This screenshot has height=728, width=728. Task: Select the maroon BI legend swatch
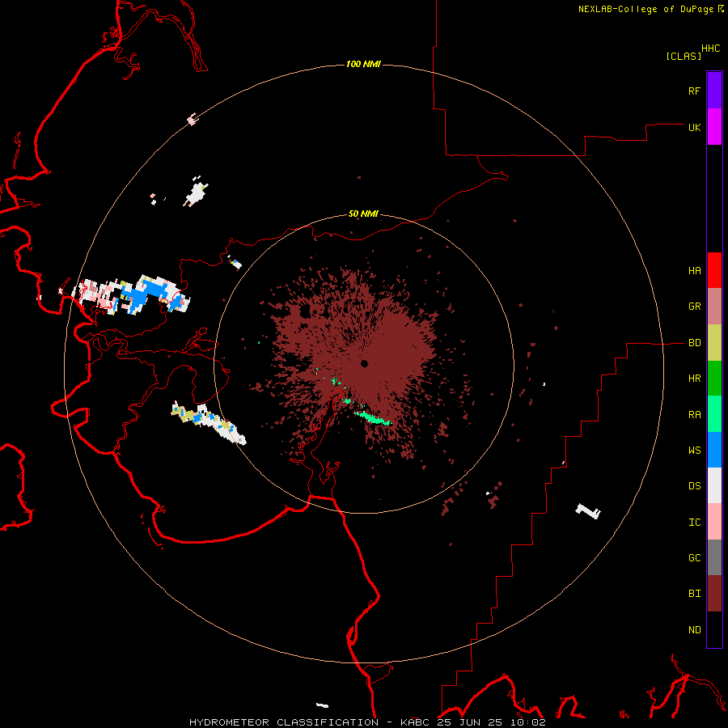click(714, 594)
